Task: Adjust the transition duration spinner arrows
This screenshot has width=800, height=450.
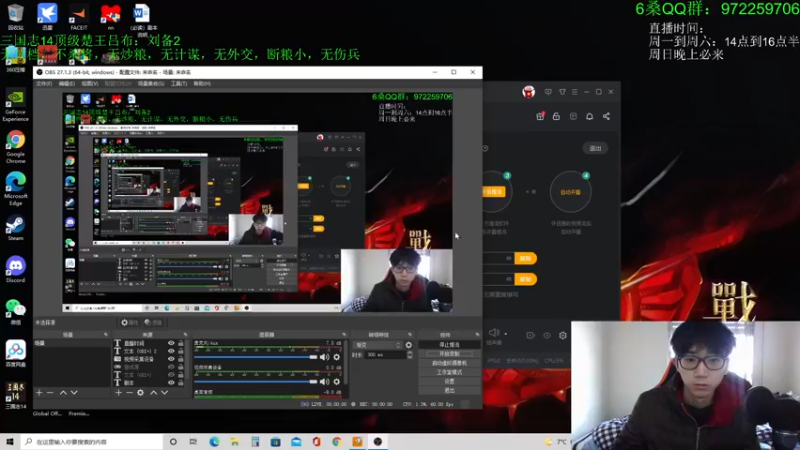Action: [x=410, y=355]
